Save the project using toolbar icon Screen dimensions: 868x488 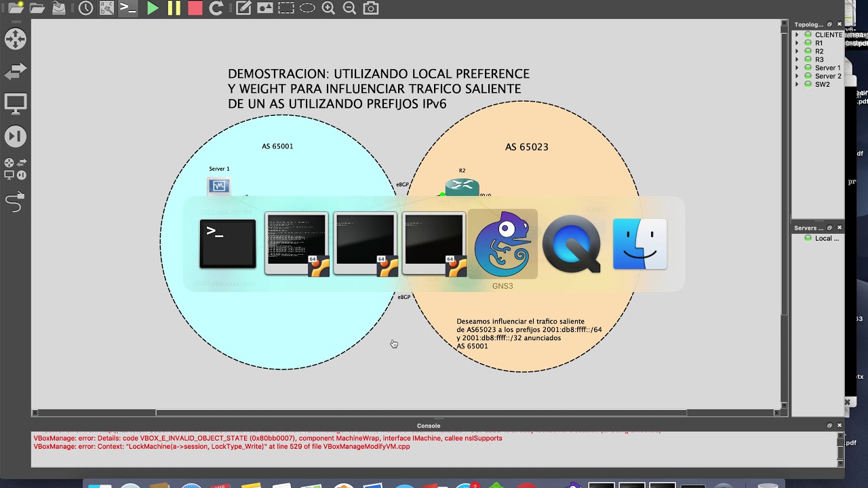[59, 8]
